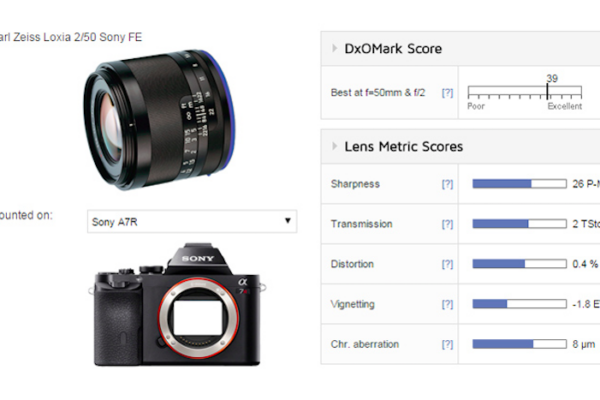This screenshot has height=400, width=600.
Task: Click the Distortion score bar
Action: point(520,264)
